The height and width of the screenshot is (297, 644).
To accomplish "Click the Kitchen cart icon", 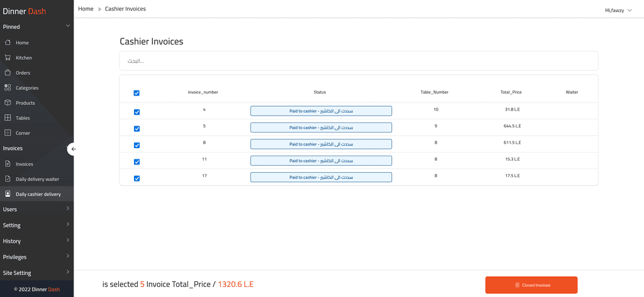I will [8, 58].
